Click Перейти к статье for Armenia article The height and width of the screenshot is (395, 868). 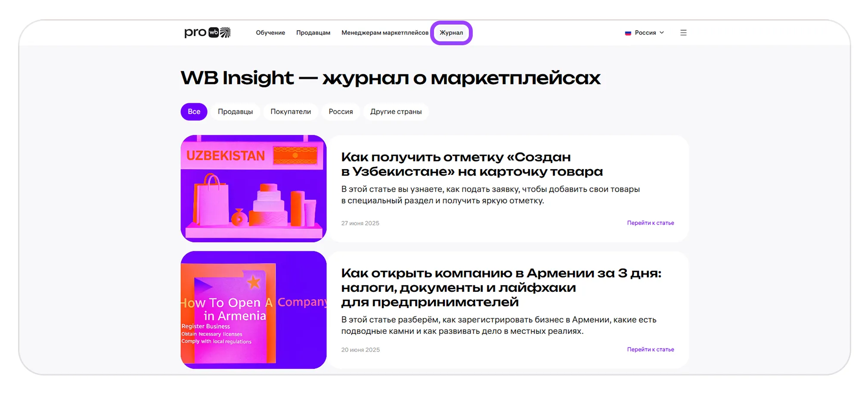coord(650,349)
